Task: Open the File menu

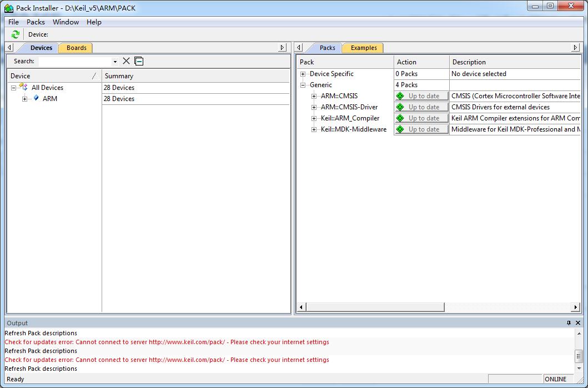Action: coord(13,22)
